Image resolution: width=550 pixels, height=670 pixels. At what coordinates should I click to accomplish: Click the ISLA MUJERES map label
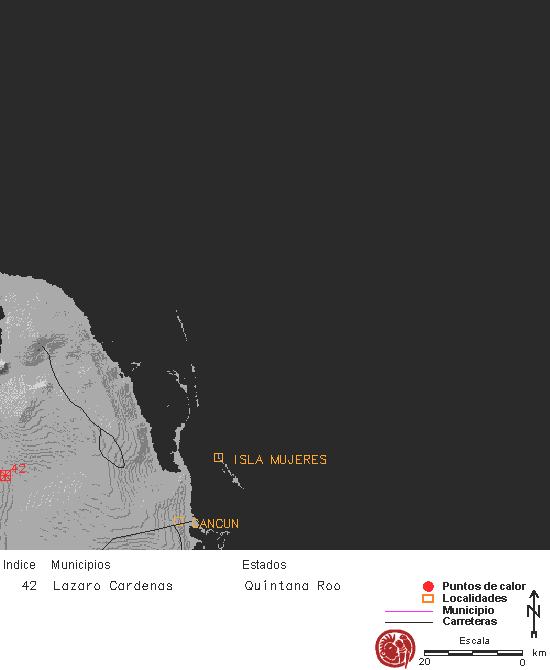[280, 460]
